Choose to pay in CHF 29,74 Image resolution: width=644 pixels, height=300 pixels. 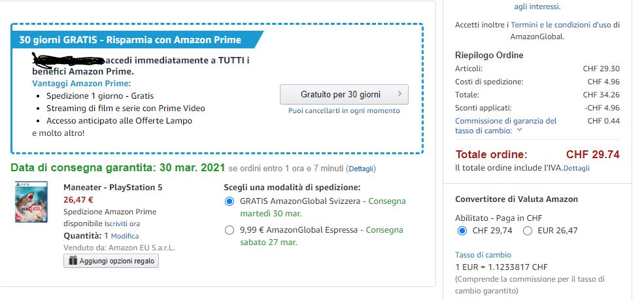pyautogui.click(x=462, y=231)
